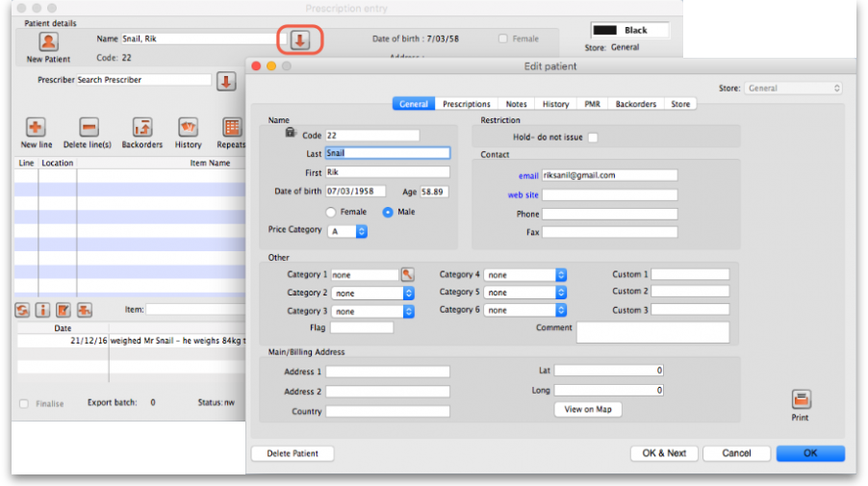Click into the email input field
The height and width of the screenshot is (486, 868).
[x=609, y=175]
